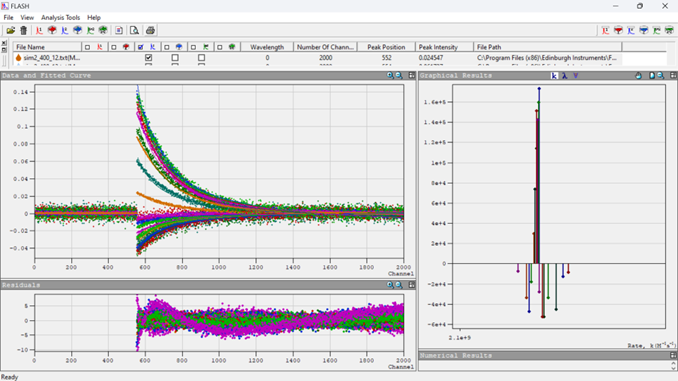Expand the Numerical Results panel
Viewport: 678px width, 381px height.
pyautogui.click(x=673, y=355)
